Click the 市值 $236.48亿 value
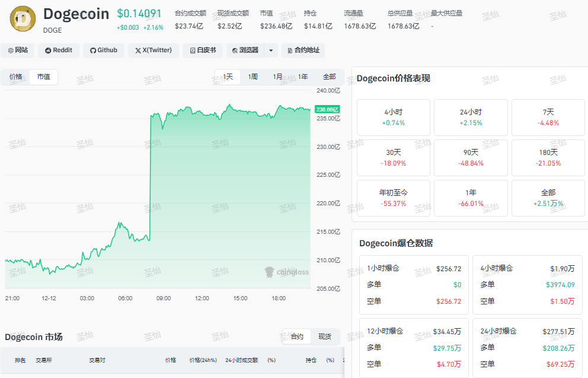Viewport: 588px width, 378px height. [x=276, y=26]
